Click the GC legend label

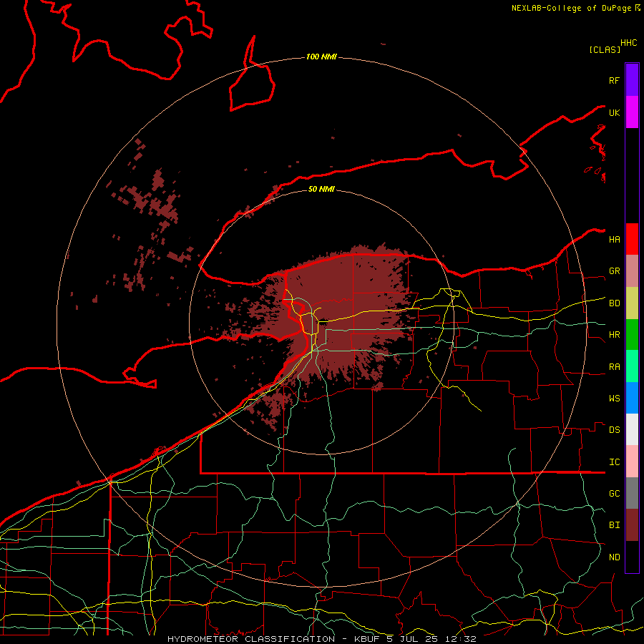[x=615, y=494]
